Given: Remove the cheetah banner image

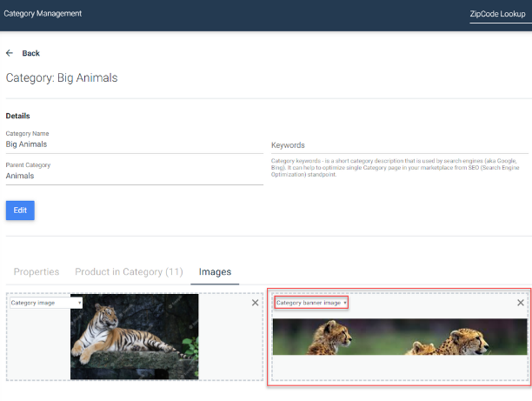Looking at the screenshot, I should pos(521,303).
